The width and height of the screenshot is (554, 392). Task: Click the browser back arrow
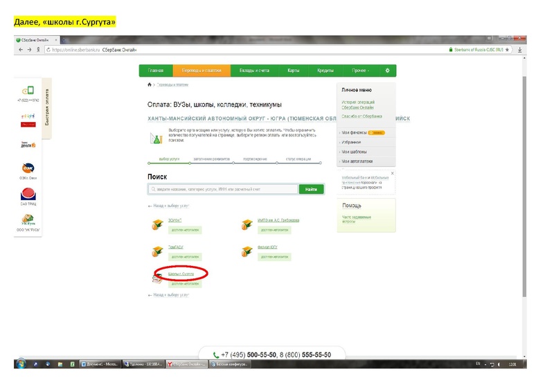click(19, 50)
